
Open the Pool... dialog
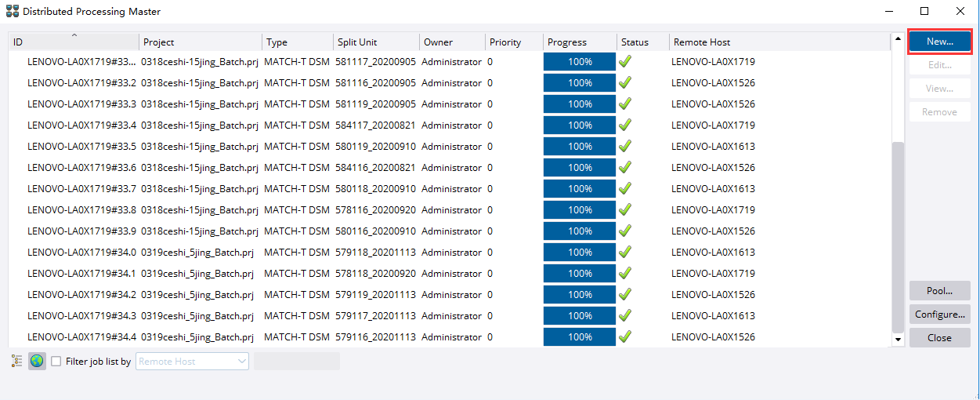click(x=939, y=290)
